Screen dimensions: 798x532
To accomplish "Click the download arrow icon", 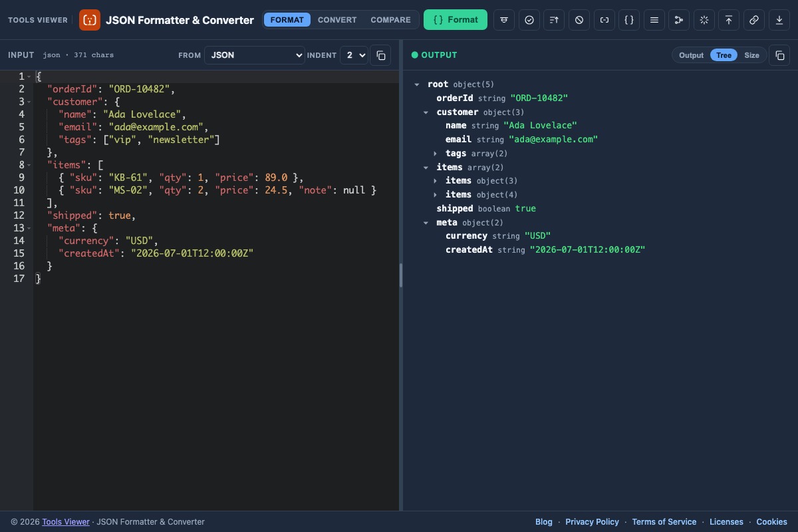I will pos(779,20).
